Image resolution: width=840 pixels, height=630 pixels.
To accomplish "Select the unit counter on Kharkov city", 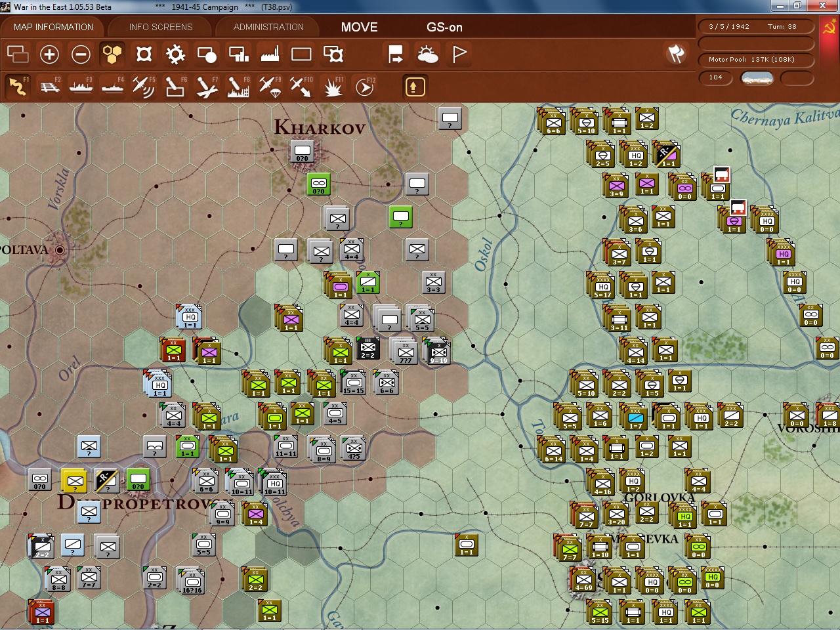I will click(303, 151).
